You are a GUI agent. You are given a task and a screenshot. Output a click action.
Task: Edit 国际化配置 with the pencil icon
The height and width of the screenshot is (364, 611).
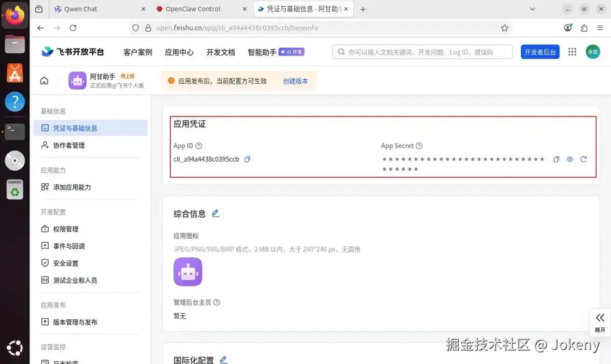coord(223,359)
